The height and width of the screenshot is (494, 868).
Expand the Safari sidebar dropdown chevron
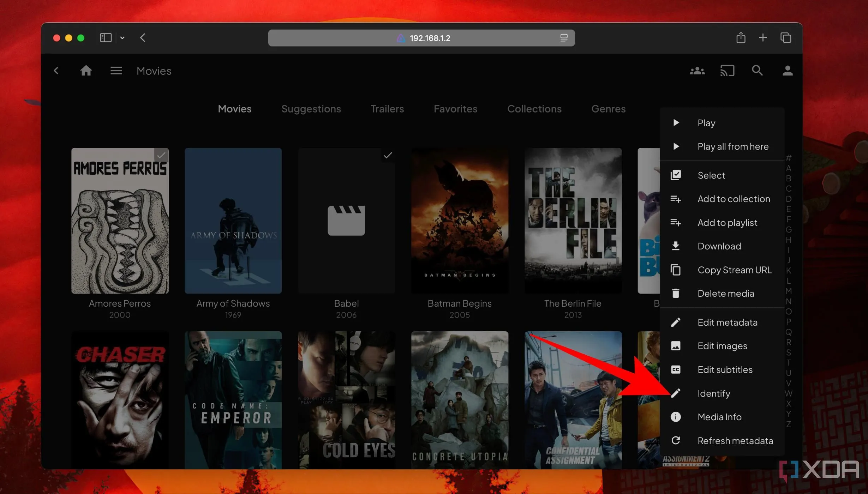coord(122,38)
